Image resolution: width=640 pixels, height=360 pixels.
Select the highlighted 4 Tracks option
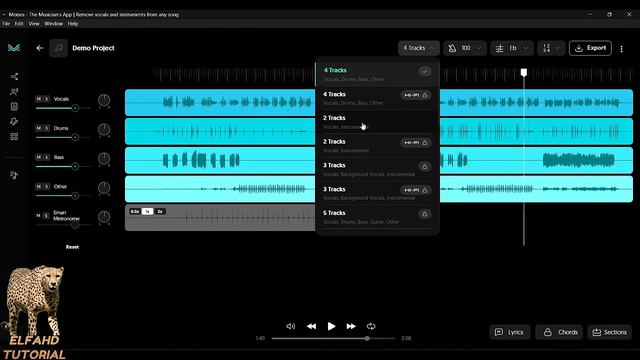[377, 74]
